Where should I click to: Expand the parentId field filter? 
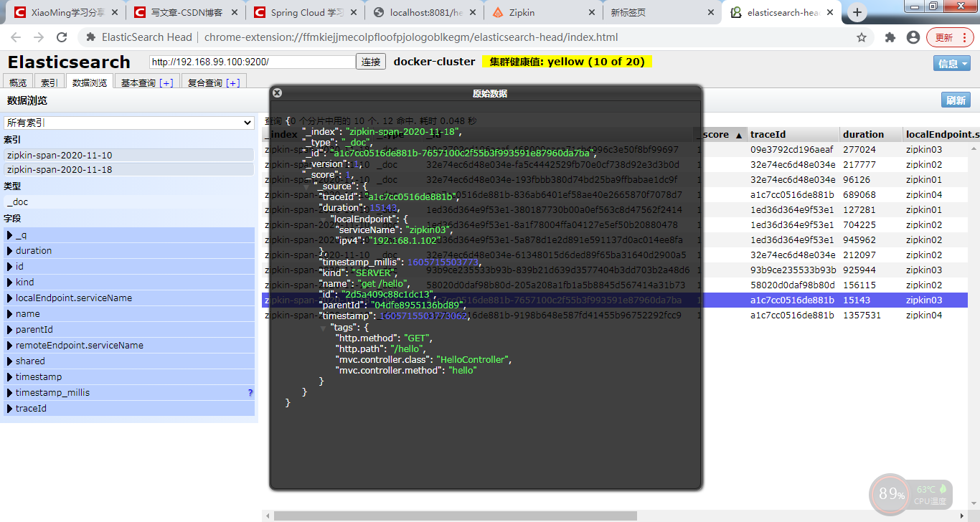tap(129, 330)
